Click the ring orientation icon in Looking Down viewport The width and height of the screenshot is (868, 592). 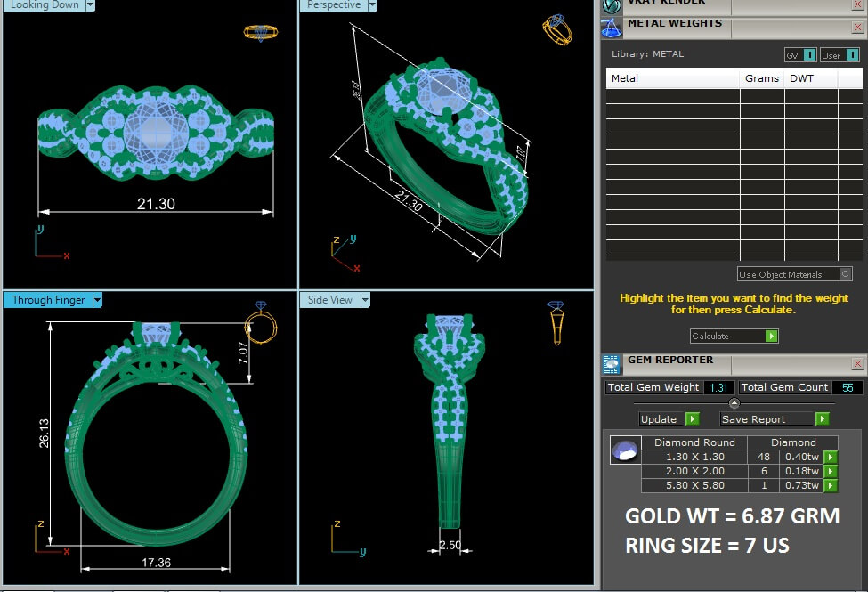[261, 32]
